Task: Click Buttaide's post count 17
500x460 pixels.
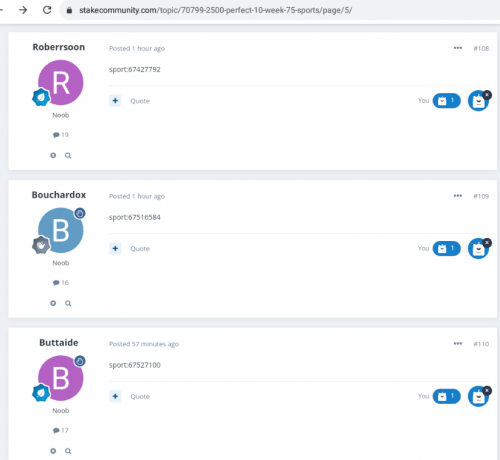Action: tap(61, 430)
